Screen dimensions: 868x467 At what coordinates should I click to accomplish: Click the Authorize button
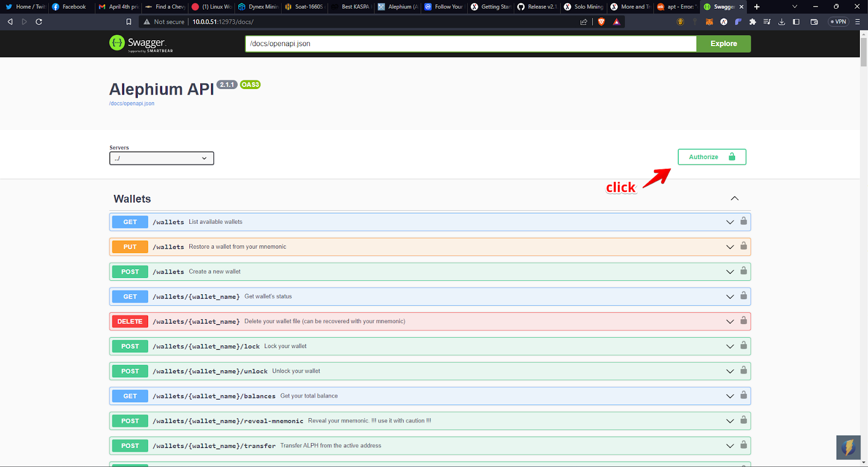point(712,157)
